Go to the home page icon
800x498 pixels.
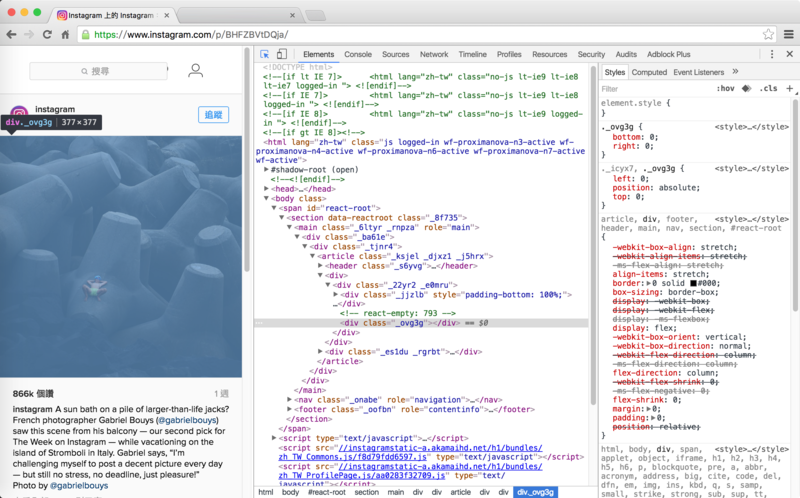tap(65, 35)
